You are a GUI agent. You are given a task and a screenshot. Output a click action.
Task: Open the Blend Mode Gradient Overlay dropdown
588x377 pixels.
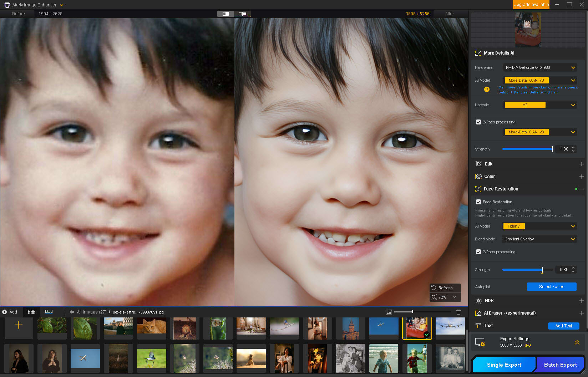(539, 239)
